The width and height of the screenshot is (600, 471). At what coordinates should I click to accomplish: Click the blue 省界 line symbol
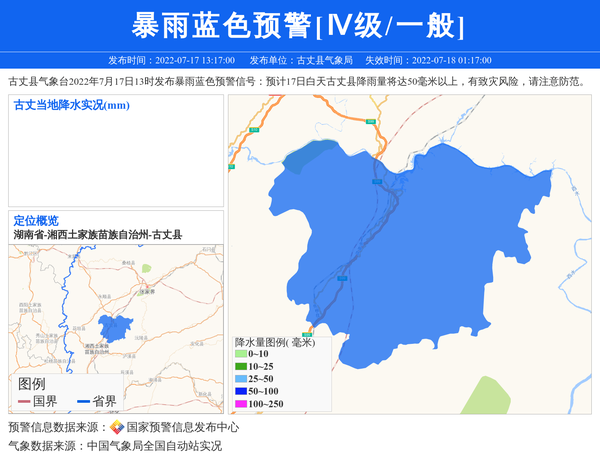point(83,402)
